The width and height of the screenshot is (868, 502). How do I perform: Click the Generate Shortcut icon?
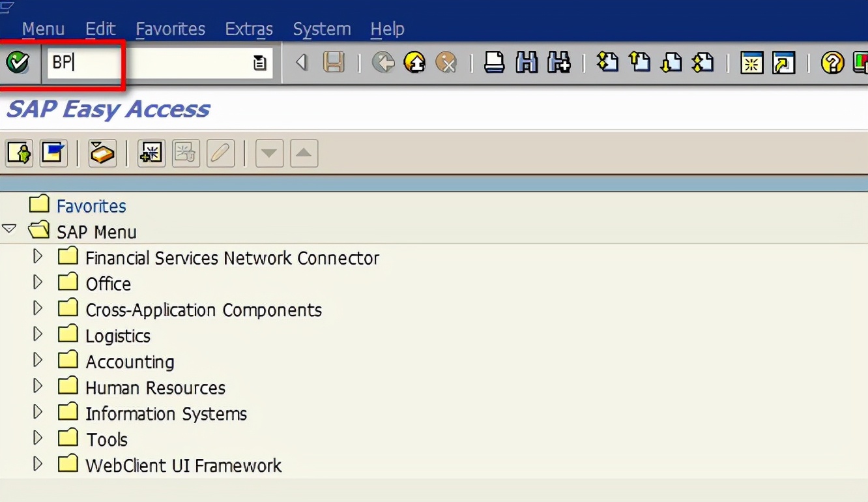coord(783,63)
